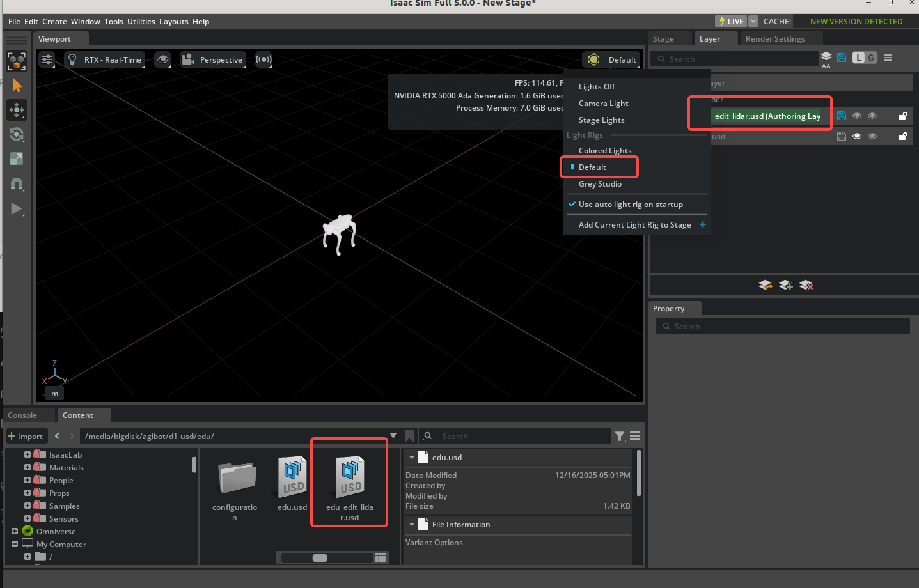Click Add Current Light Rig to Stage
This screenshot has height=588, width=919.
[x=635, y=225]
